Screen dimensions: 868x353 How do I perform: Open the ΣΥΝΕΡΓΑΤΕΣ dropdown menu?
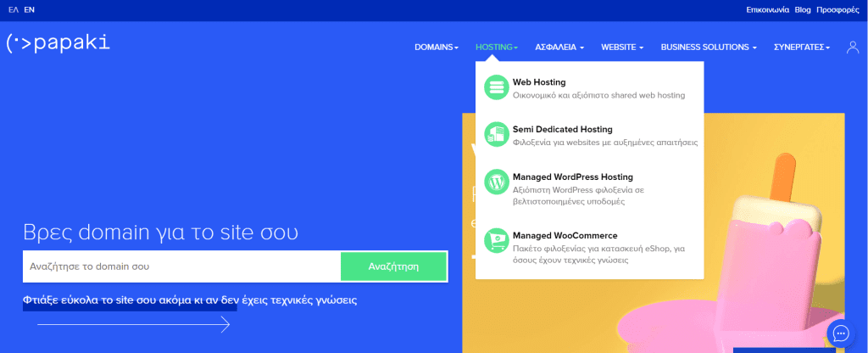click(x=802, y=48)
